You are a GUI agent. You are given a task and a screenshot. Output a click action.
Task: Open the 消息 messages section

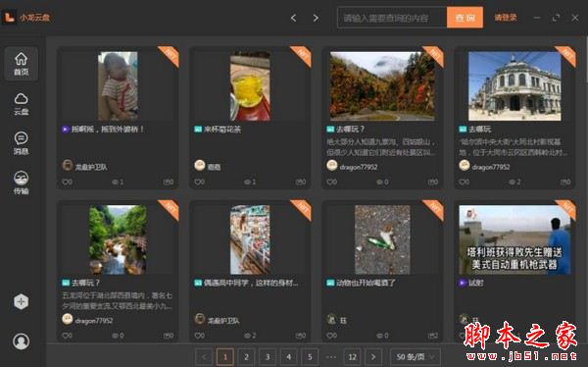(21, 143)
